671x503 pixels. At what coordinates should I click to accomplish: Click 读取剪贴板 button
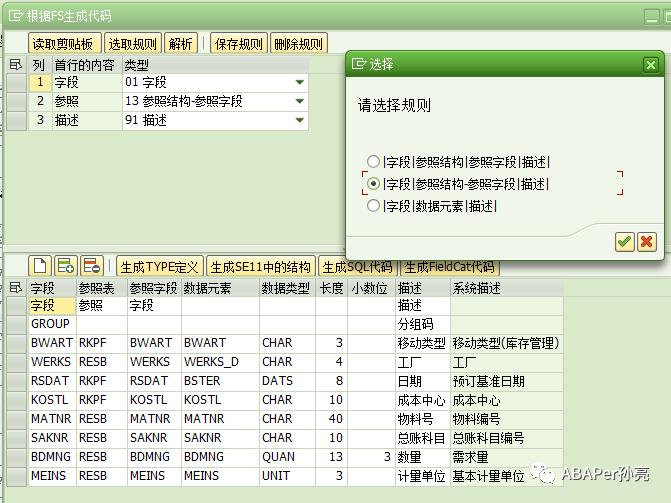click(65, 44)
